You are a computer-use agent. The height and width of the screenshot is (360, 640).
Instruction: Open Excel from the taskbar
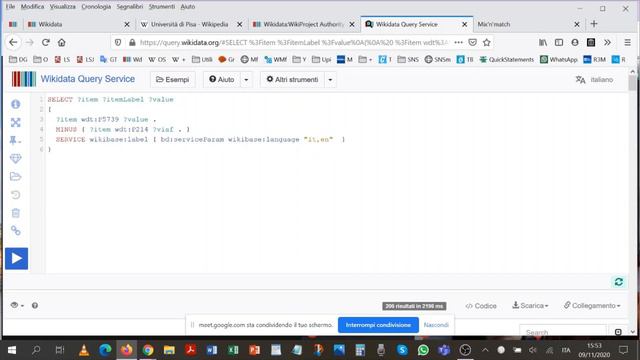(233, 350)
